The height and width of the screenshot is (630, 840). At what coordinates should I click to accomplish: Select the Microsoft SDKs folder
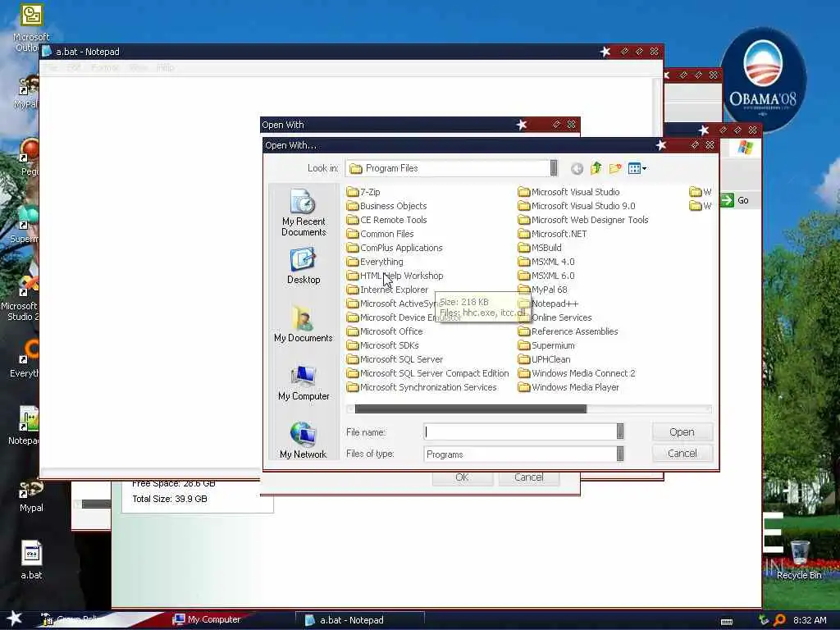click(383, 345)
